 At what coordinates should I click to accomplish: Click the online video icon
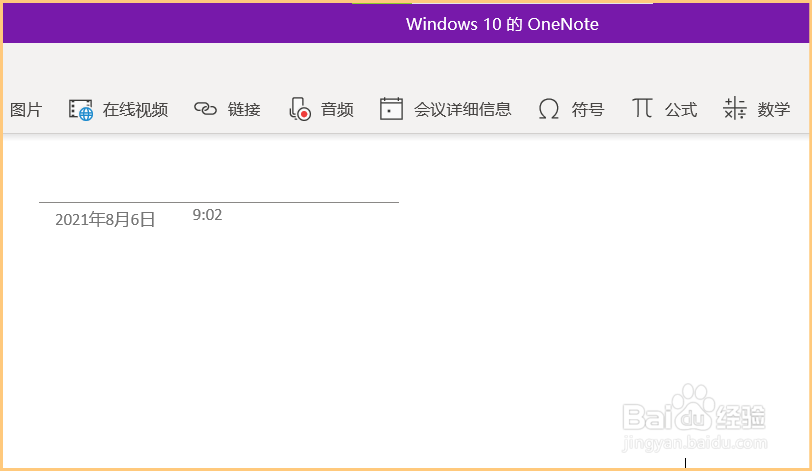(81, 110)
